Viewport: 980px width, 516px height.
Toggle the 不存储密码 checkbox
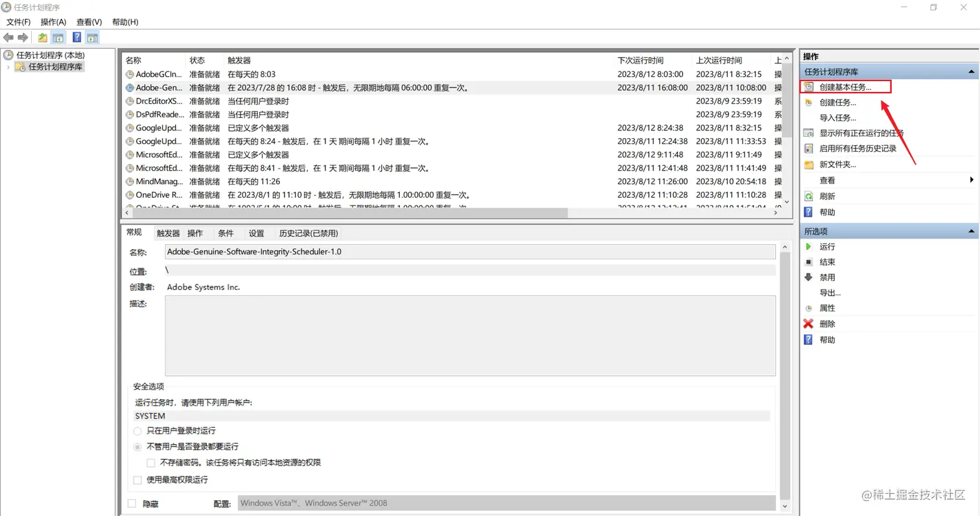point(151,463)
